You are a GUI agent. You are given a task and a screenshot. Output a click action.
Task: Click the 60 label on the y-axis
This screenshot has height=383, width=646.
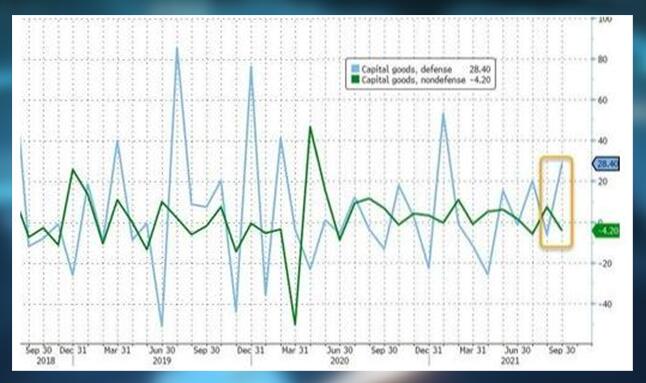click(602, 100)
